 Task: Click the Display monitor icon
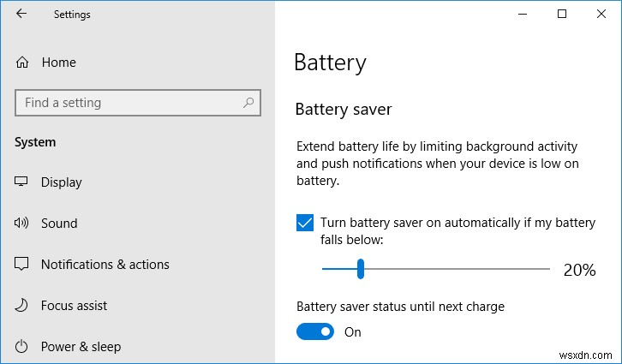(x=22, y=182)
